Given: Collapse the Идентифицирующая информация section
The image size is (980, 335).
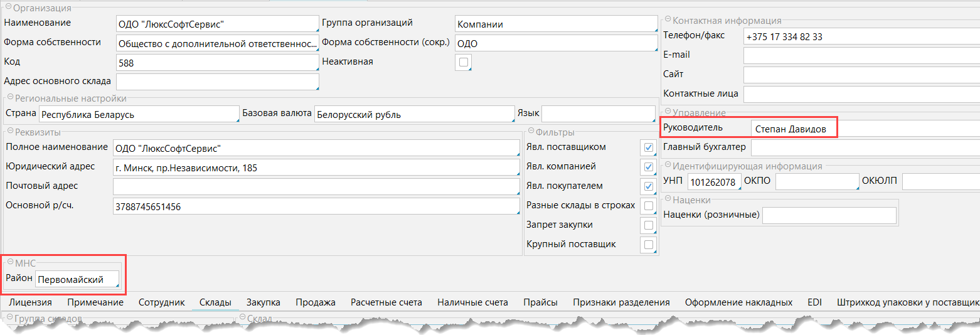Looking at the screenshot, I should [x=668, y=166].
